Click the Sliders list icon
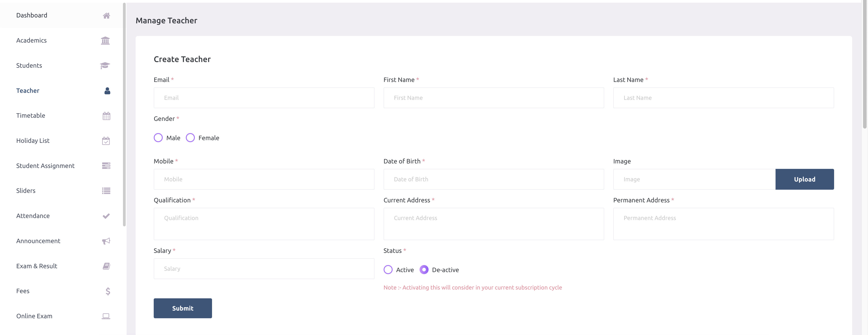Screen dimensions: 868x335 coord(106,191)
